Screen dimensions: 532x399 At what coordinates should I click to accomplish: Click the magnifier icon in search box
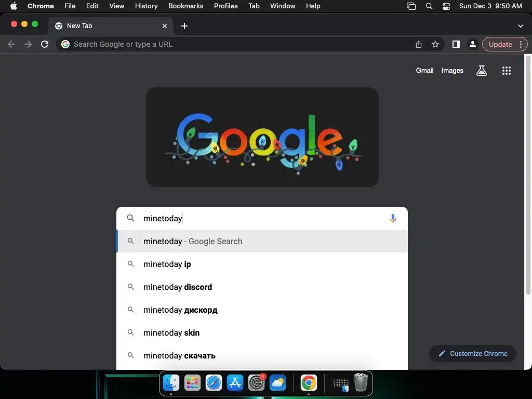click(130, 218)
